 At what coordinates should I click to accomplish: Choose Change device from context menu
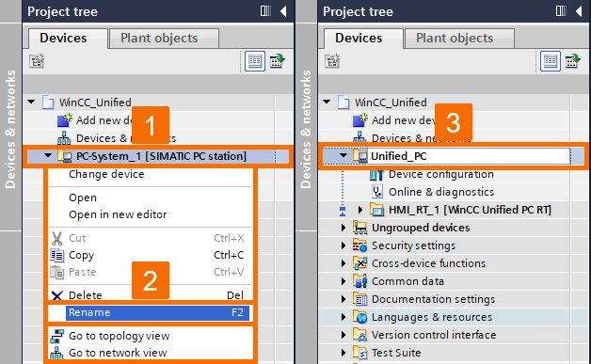pyautogui.click(x=106, y=174)
